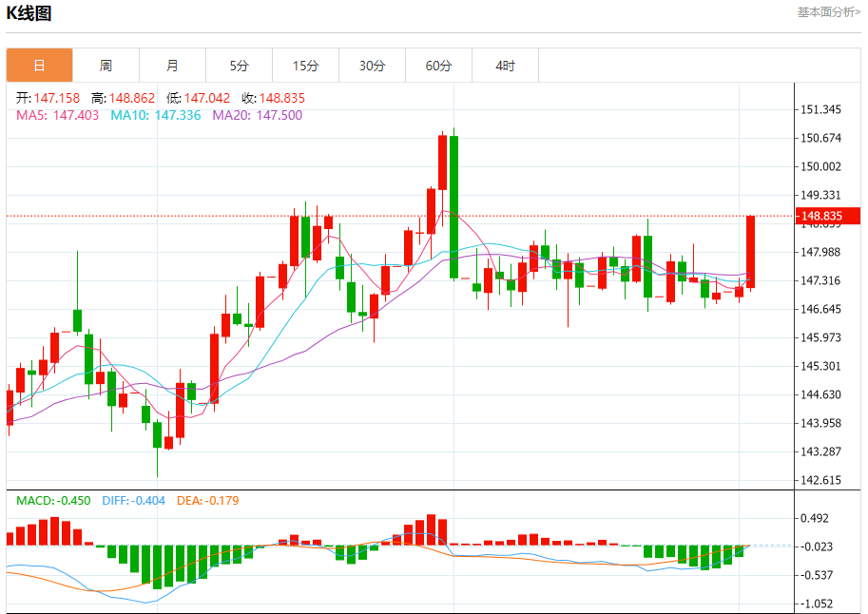Click the 144.630 axis label
The height and width of the screenshot is (614, 868).
(x=821, y=394)
